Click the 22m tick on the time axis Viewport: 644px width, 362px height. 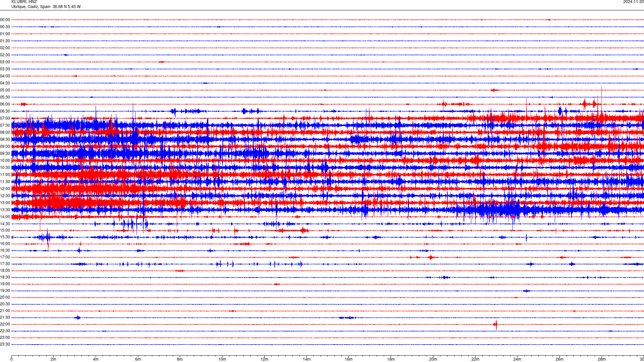click(x=475, y=359)
